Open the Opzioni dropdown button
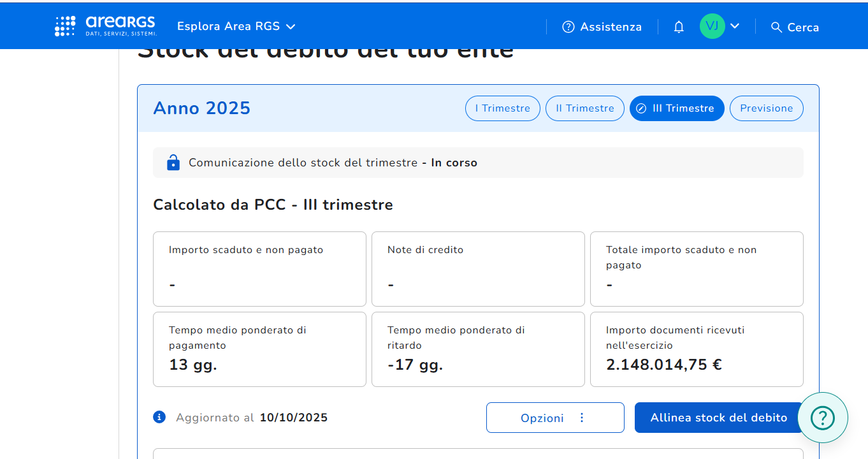 [x=554, y=418]
